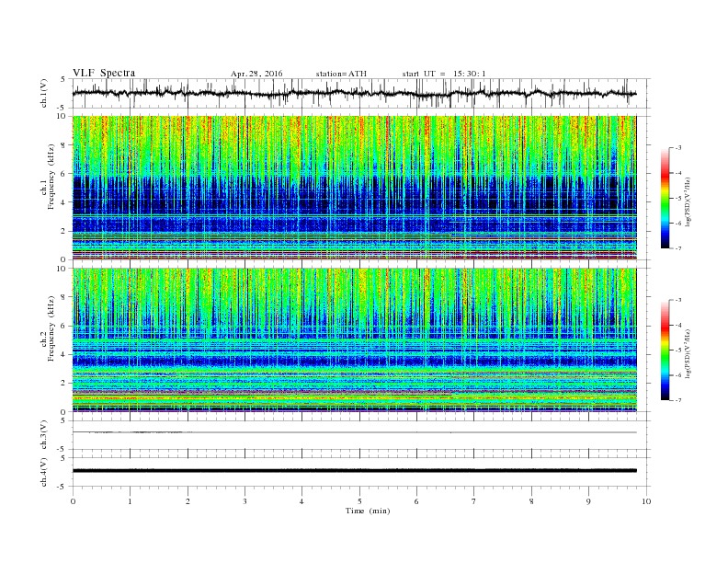Screen dimensions: 728x563
Task: Click the "7" tick on the time axis
Action: point(474,501)
